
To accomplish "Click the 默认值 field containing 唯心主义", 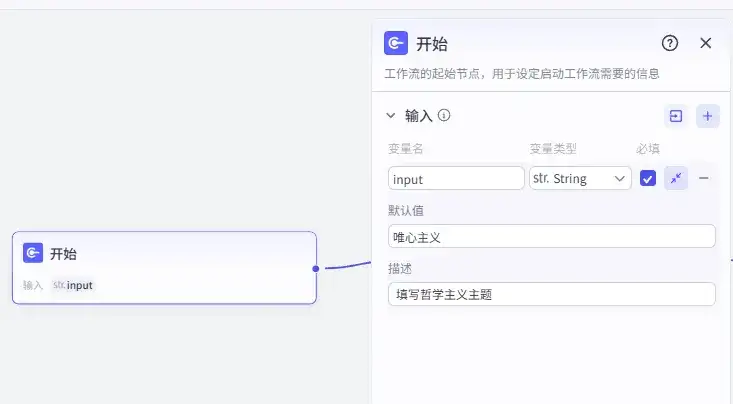I will pyautogui.click(x=552, y=237).
